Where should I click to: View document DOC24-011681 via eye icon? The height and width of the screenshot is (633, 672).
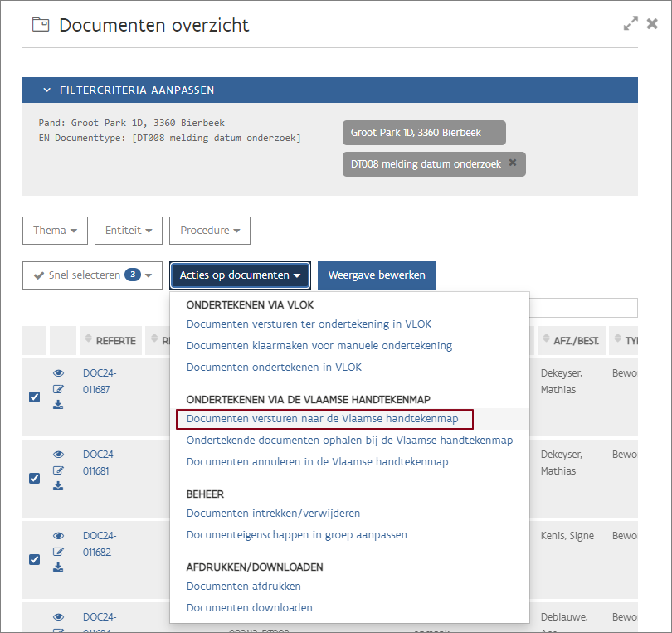click(x=58, y=455)
